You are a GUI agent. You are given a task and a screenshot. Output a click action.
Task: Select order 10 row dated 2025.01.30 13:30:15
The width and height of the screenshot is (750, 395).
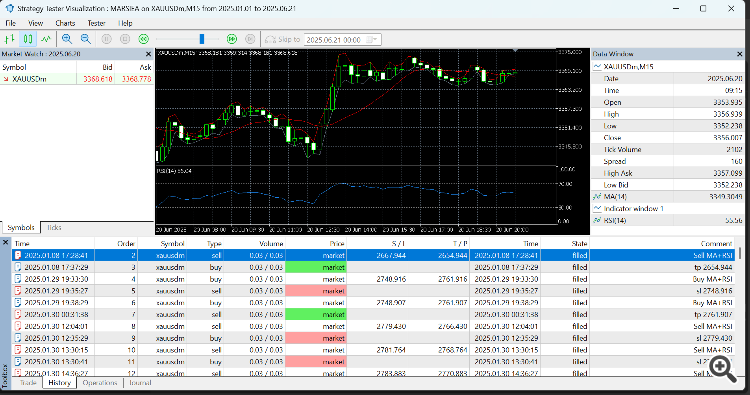coord(373,350)
